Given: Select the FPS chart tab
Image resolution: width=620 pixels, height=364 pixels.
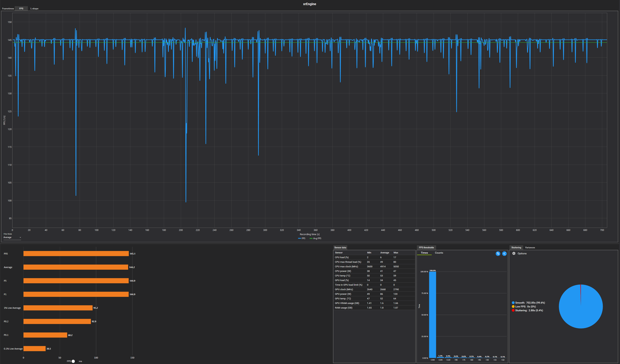Looking at the screenshot, I should [x=21, y=9].
